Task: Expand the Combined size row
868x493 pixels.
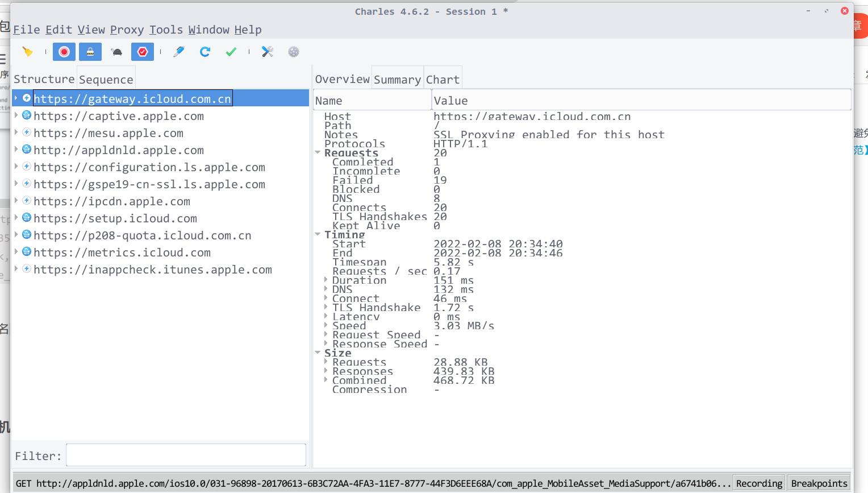Action: 325,380
